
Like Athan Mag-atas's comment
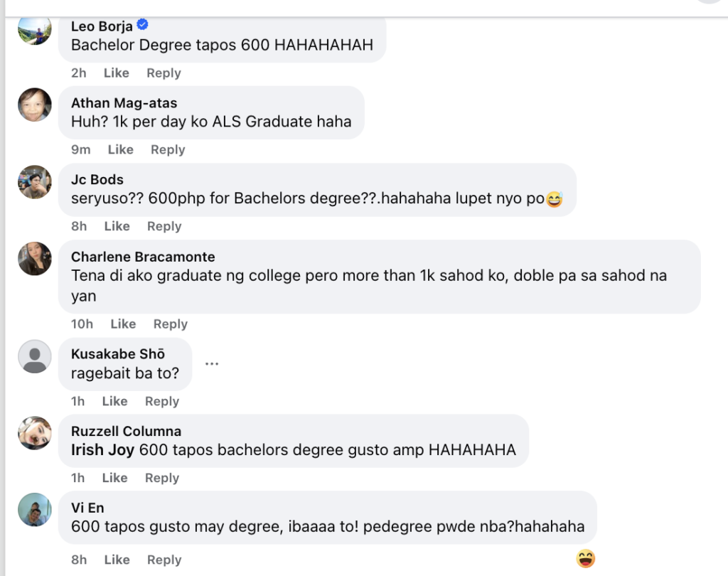click(x=120, y=150)
